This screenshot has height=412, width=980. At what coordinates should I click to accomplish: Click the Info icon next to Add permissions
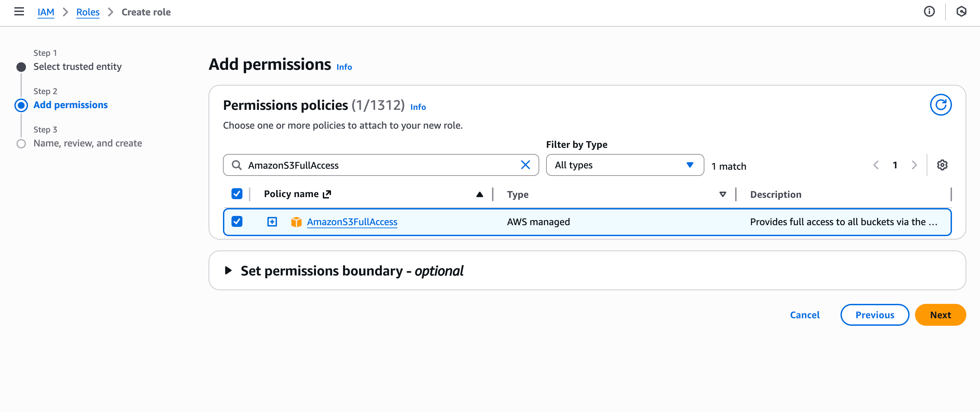[x=343, y=67]
